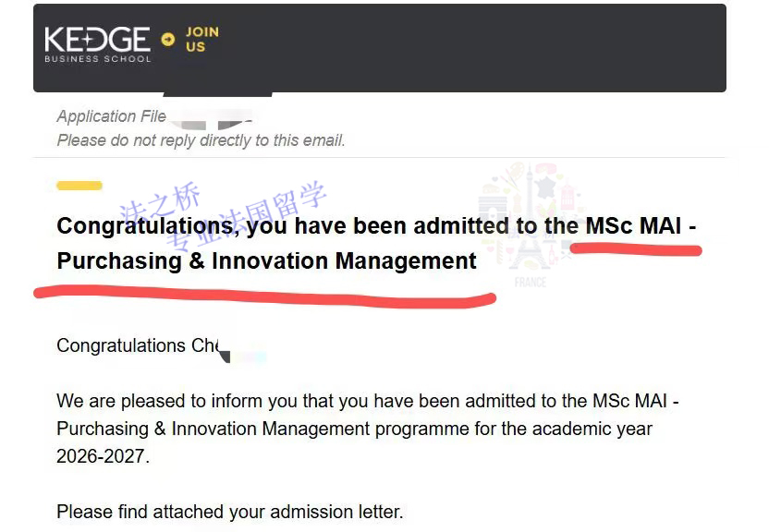Image resolution: width=781 pixels, height=532 pixels.
Task: Open the JOIN US link
Action: [x=201, y=39]
